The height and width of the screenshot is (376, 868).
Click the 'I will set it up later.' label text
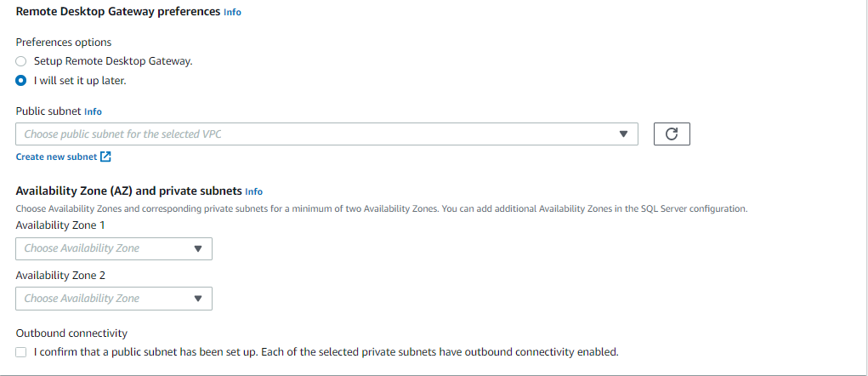[80, 80]
